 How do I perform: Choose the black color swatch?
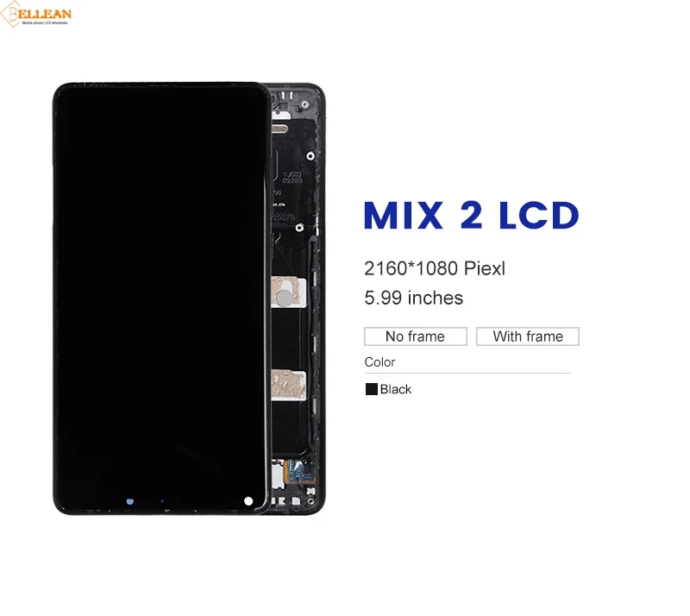372,389
